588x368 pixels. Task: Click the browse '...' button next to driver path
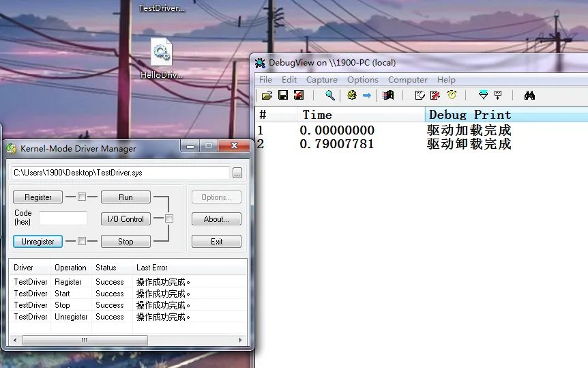pos(237,173)
